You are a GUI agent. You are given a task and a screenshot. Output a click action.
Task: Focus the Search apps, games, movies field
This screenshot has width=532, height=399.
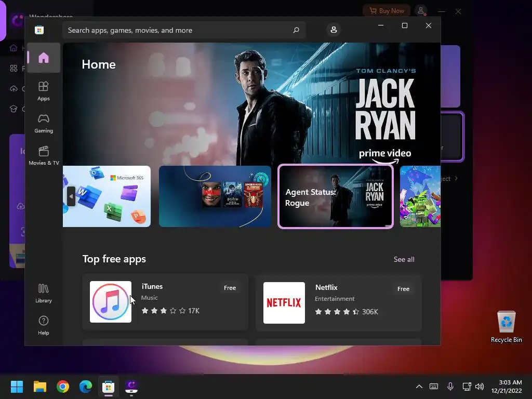[x=184, y=30]
